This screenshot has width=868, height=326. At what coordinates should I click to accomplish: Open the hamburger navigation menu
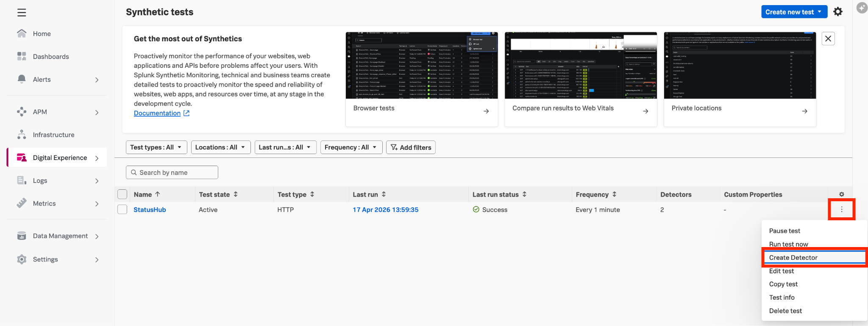tap(22, 13)
